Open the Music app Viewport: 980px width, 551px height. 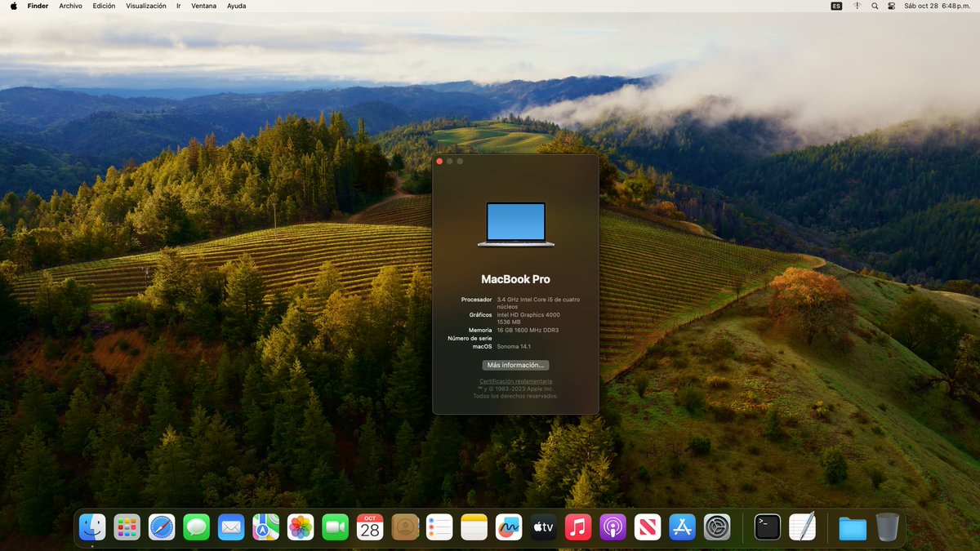point(578,527)
